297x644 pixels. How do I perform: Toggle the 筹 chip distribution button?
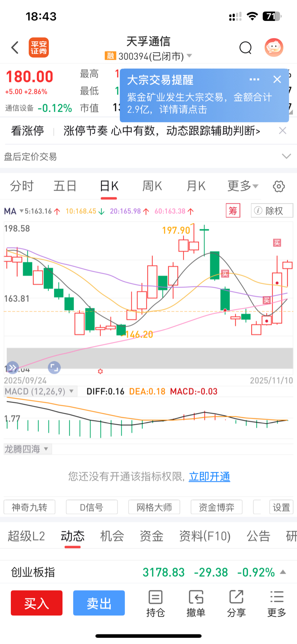233,211
